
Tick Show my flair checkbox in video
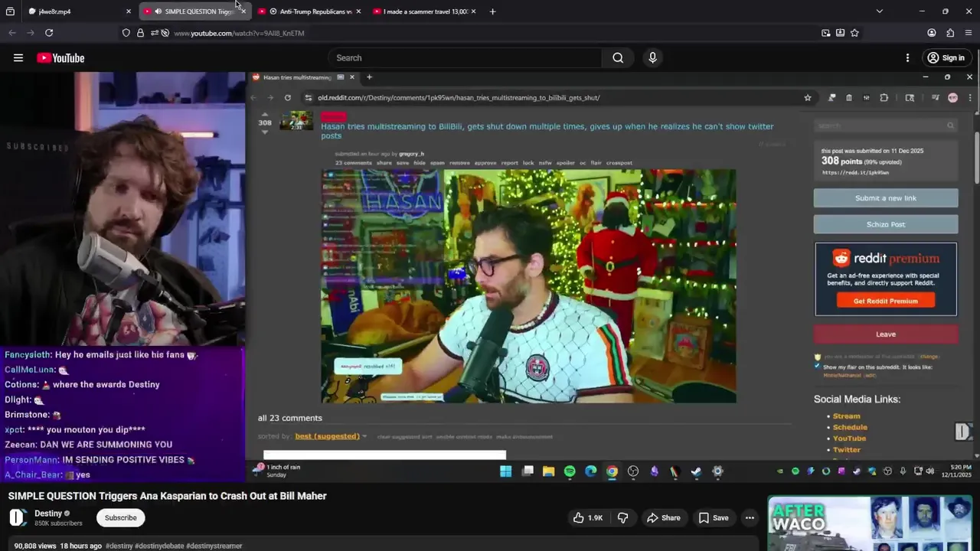tap(818, 367)
